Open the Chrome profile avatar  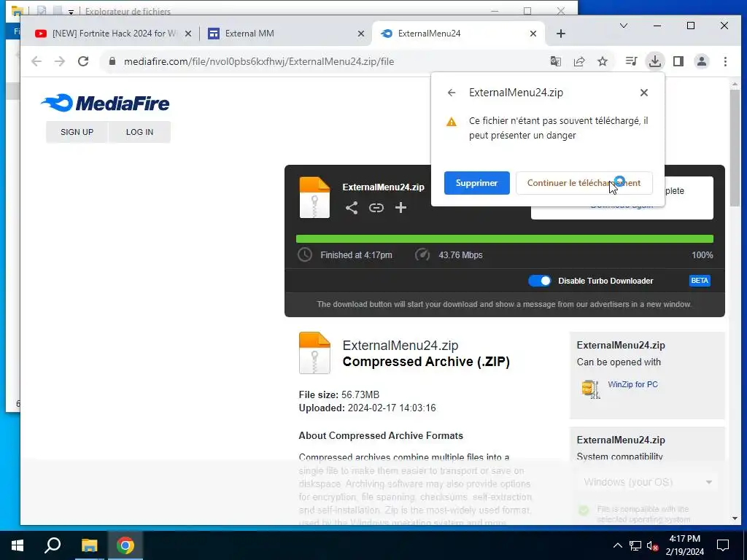(702, 61)
